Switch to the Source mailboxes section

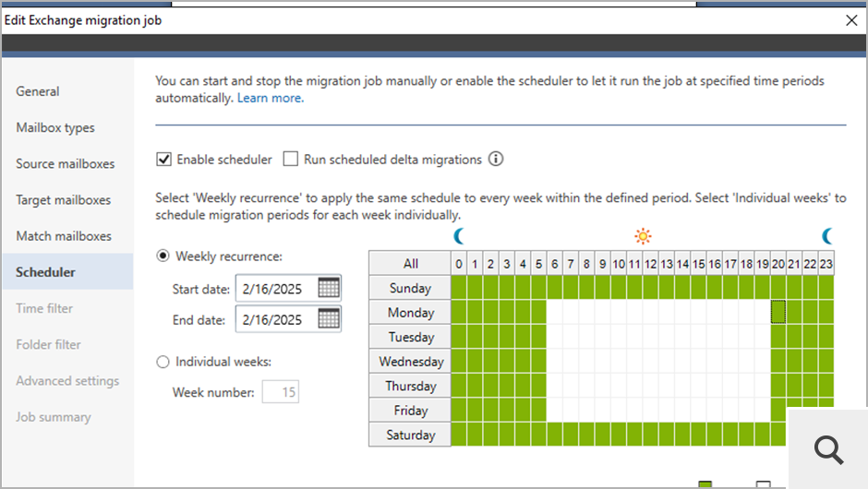pos(66,163)
